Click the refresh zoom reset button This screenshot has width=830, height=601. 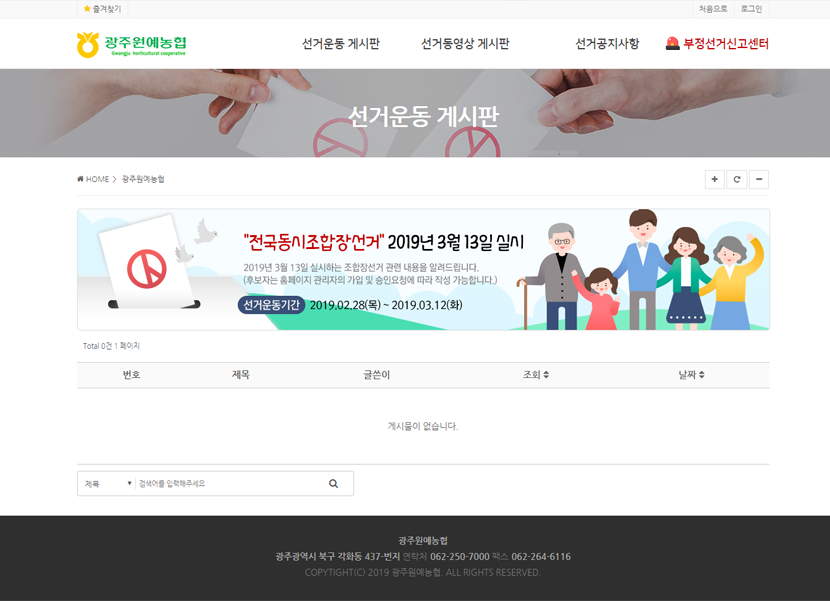coord(737,179)
